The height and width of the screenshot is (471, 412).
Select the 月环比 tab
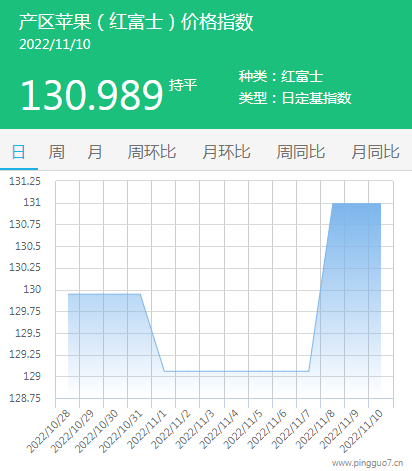[x=226, y=152]
